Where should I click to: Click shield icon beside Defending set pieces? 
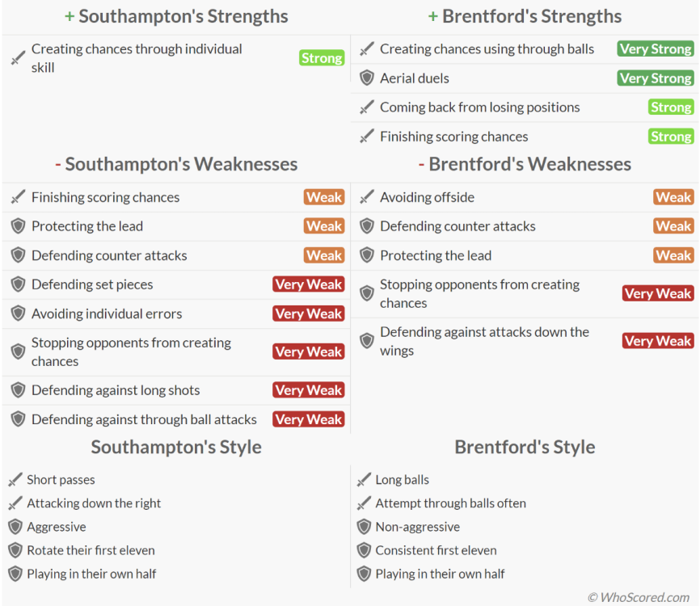click(18, 284)
